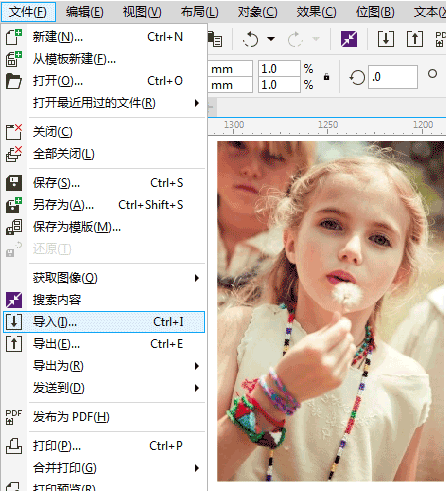Click the Close document icon
The image size is (446, 491).
[x=14, y=132]
